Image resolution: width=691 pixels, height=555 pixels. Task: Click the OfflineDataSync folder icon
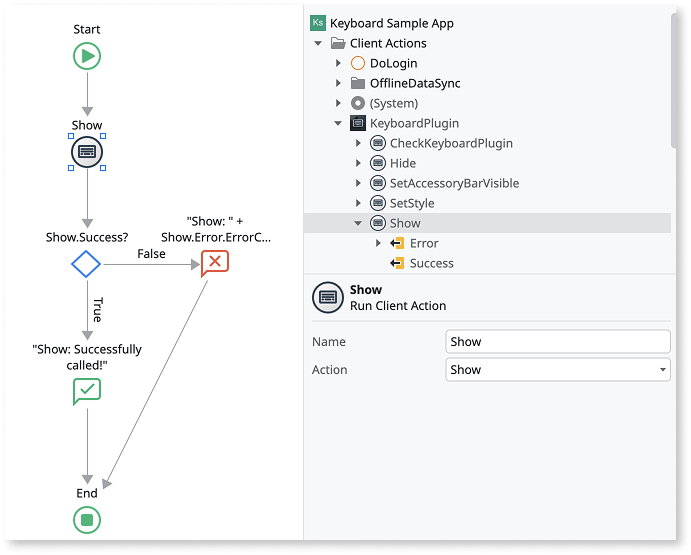(x=358, y=83)
